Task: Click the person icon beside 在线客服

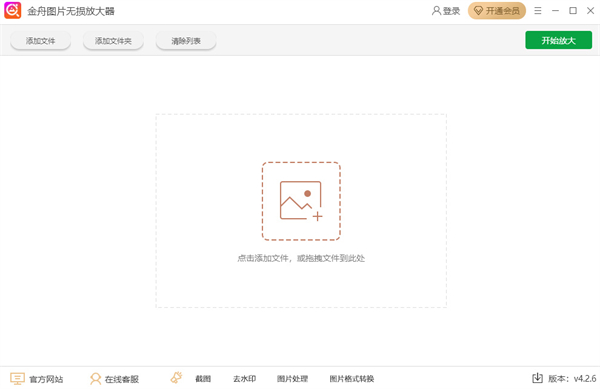Action: (95, 379)
